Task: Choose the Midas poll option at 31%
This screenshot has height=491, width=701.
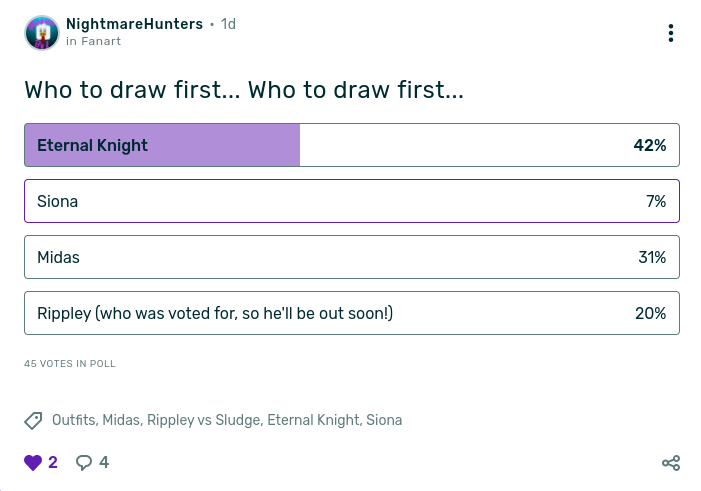Action: coord(352,257)
